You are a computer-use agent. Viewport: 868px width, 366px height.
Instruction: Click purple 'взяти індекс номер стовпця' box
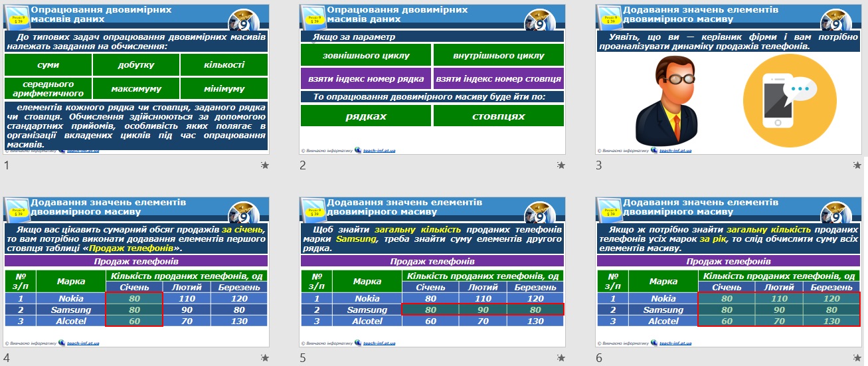499,78
